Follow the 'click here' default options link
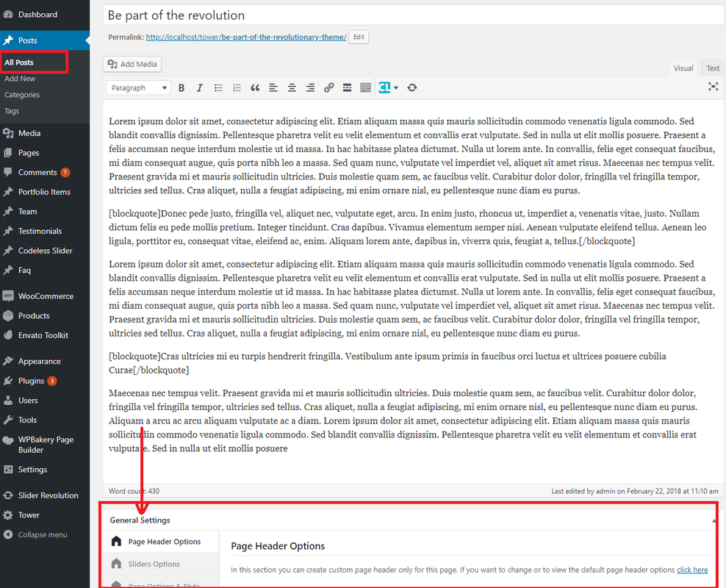 point(692,570)
